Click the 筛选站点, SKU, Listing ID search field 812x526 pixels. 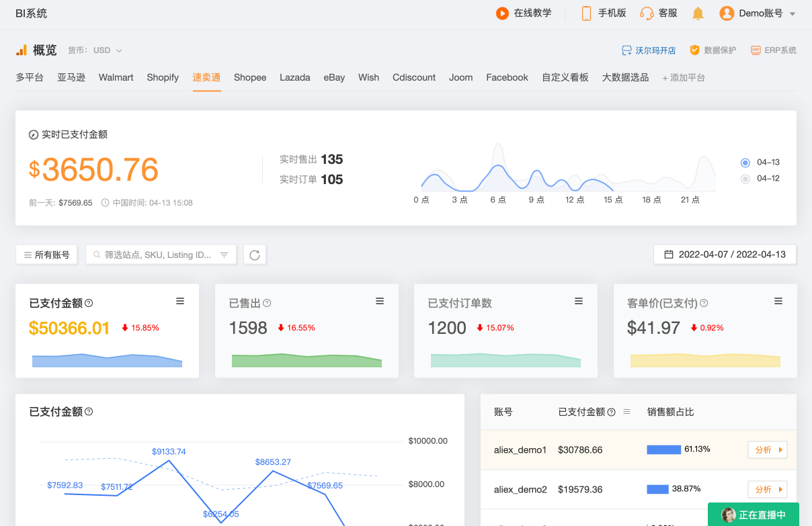158,255
